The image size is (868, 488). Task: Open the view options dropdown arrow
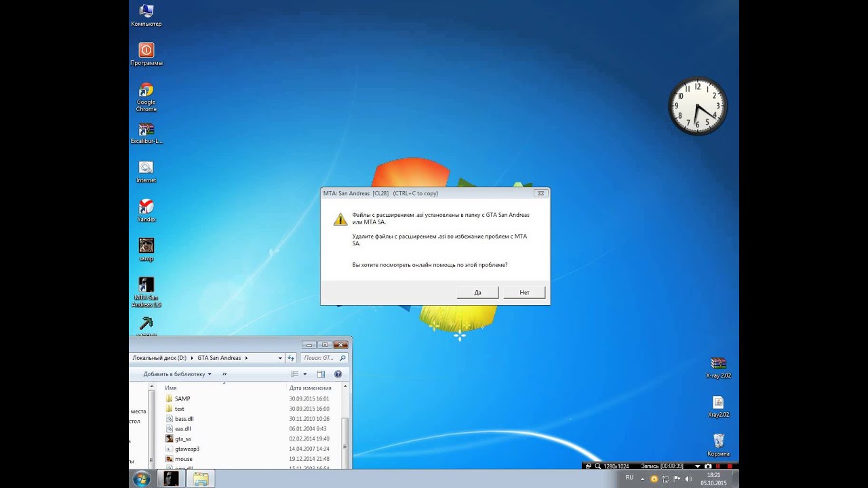(x=305, y=374)
